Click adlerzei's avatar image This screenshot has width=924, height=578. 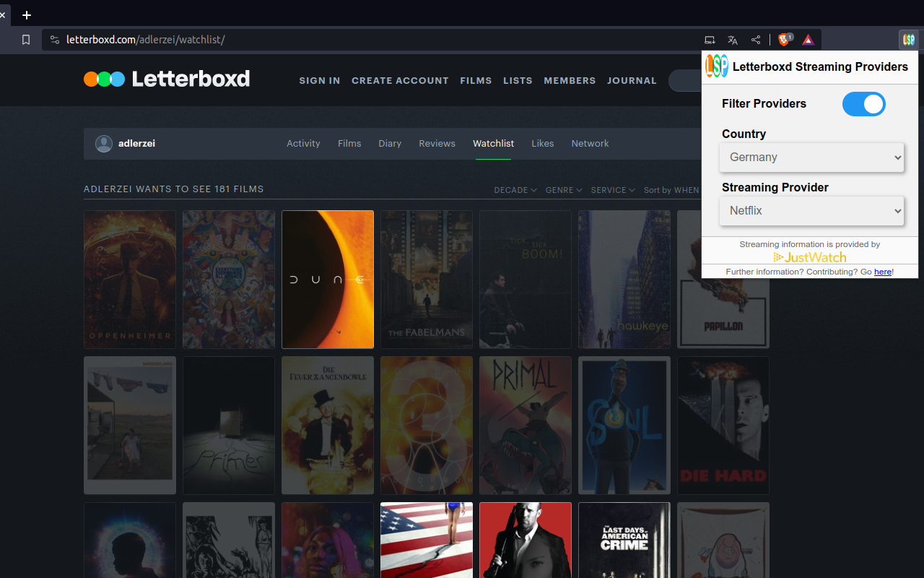[x=104, y=144]
